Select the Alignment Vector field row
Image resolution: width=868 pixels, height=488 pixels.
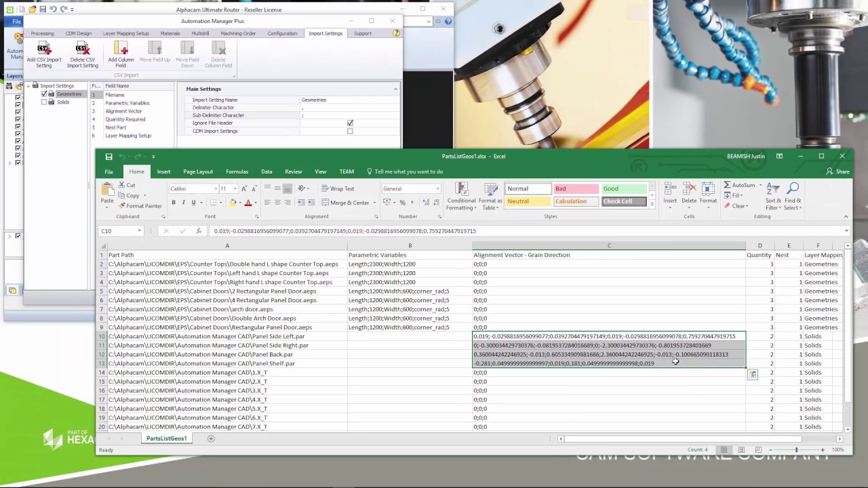point(132,111)
